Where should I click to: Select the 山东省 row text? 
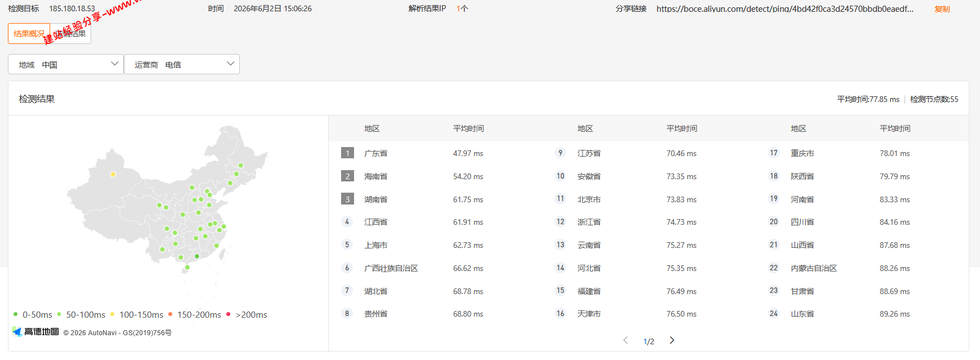(x=802, y=314)
